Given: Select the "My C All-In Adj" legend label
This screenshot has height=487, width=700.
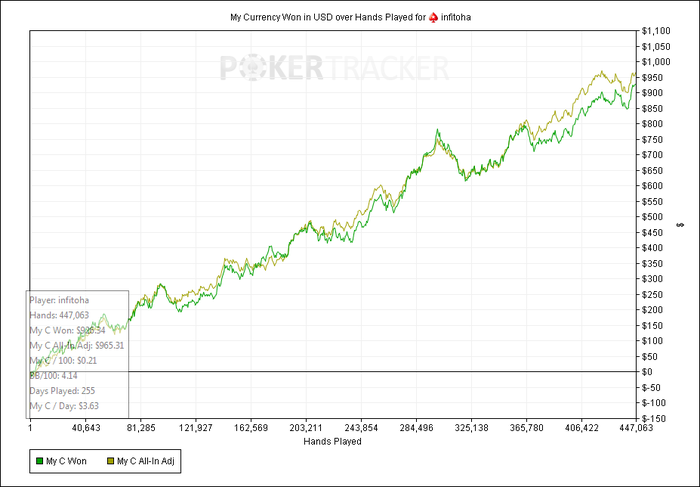Looking at the screenshot, I should point(146,461).
